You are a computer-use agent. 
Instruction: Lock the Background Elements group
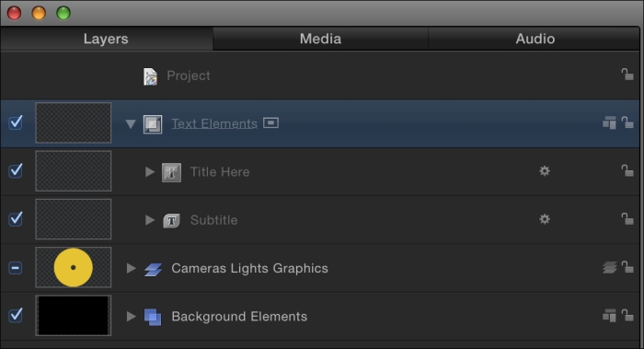(627, 315)
